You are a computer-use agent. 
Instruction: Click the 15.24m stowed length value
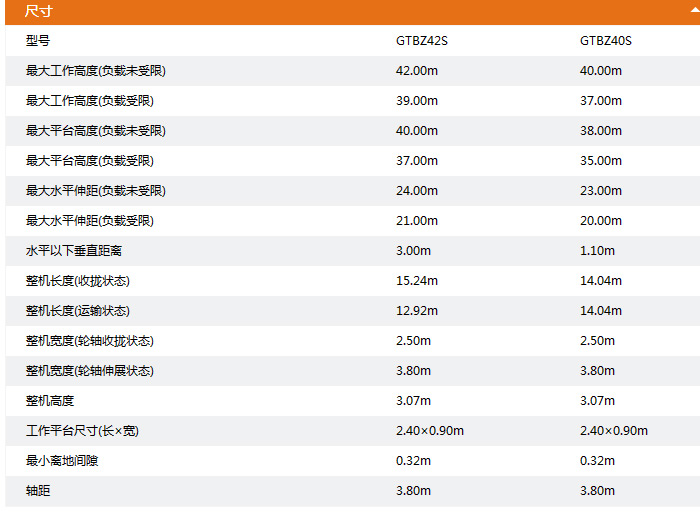pyautogui.click(x=417, y=281)
